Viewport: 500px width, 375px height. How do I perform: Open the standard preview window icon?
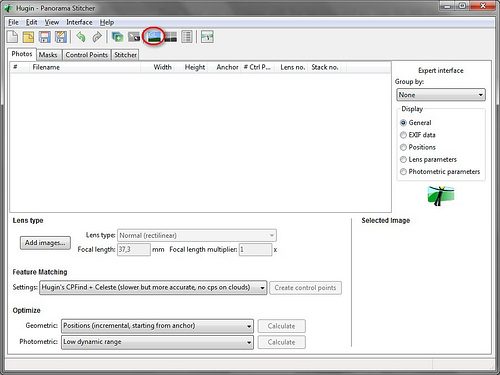[171, 37]
